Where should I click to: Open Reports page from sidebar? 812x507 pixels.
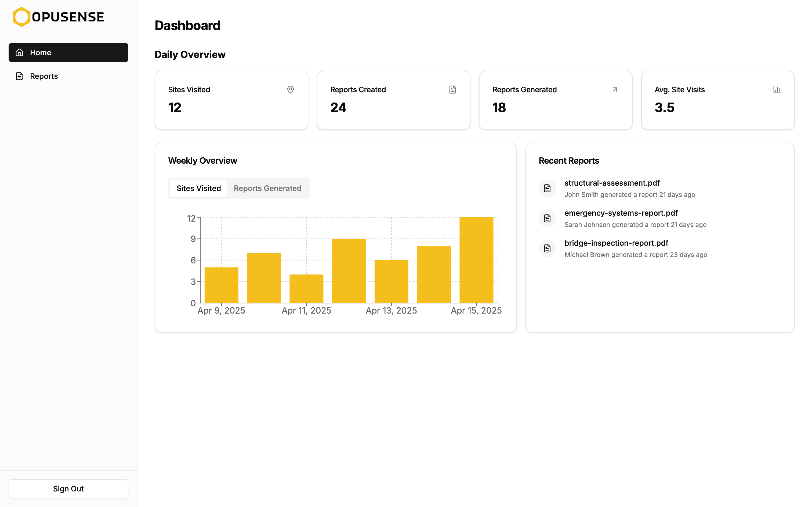(44, 76)
